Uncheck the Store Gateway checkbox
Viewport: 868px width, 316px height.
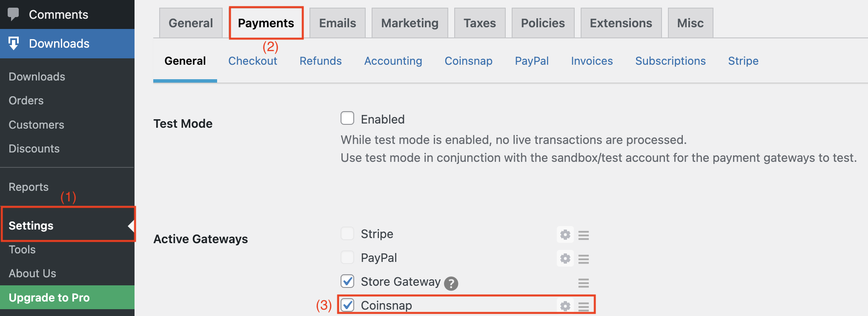tap(347, 281)
